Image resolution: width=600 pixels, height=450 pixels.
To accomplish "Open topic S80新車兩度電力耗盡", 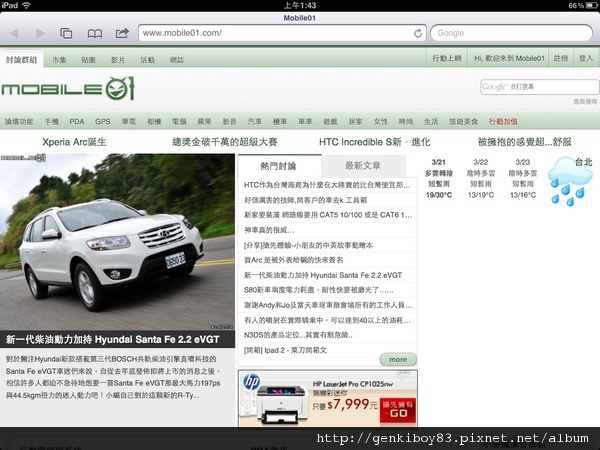I will pos(318,290).
